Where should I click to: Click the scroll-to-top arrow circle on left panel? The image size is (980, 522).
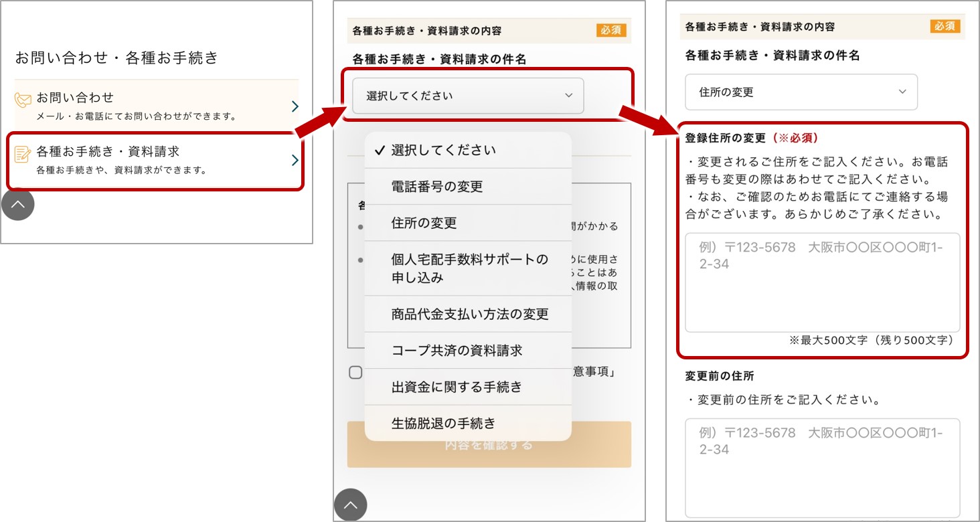point(18,204)
